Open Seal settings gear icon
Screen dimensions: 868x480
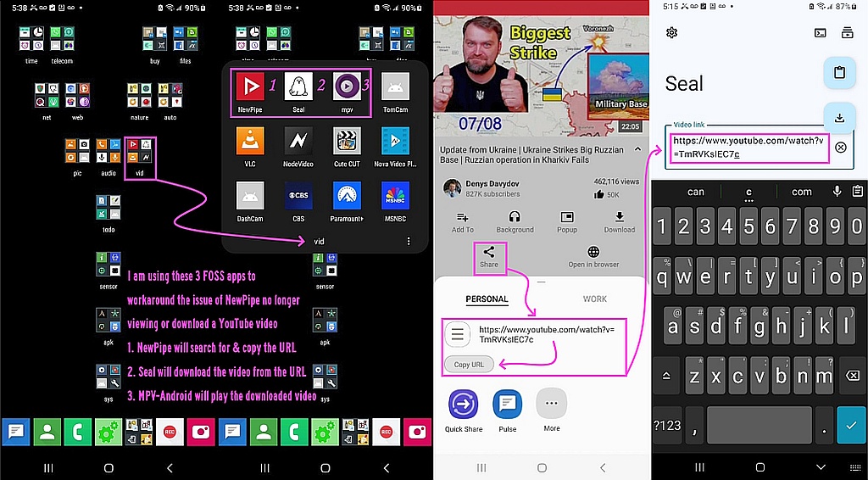click(671, 33)
